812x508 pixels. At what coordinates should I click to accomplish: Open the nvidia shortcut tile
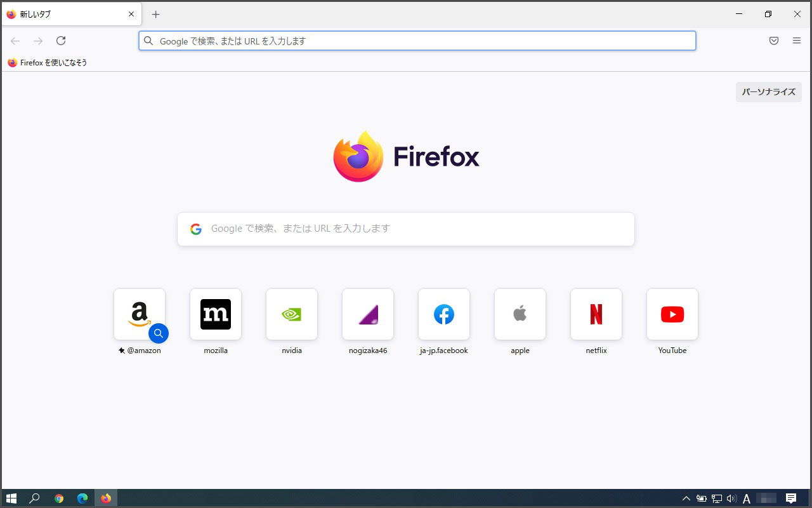[292, 314]
